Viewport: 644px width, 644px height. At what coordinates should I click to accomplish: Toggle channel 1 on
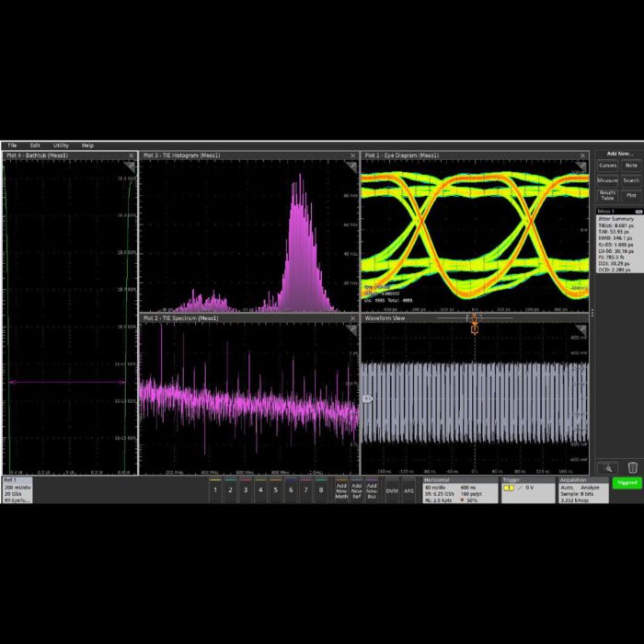(215, 490)
